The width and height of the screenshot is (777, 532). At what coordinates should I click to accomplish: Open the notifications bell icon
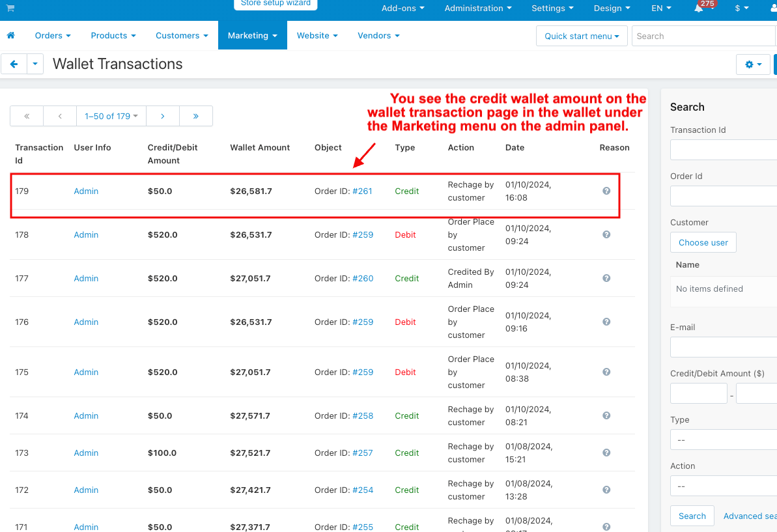coord(699,8)
